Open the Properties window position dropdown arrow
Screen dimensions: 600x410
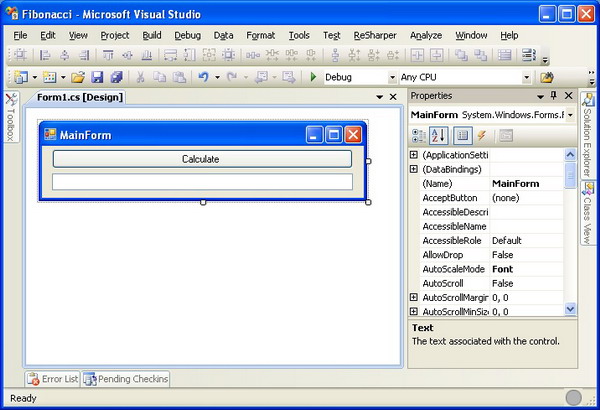[x=540, y=96]
